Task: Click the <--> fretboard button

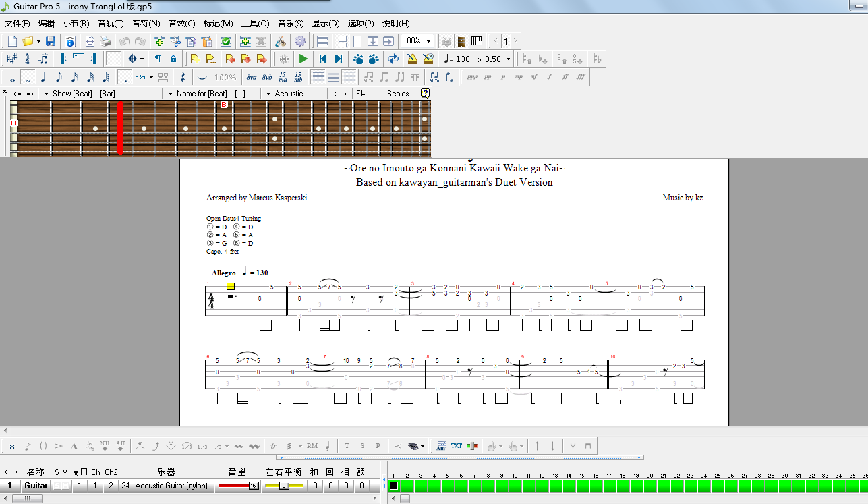Action: click(340, 94)
